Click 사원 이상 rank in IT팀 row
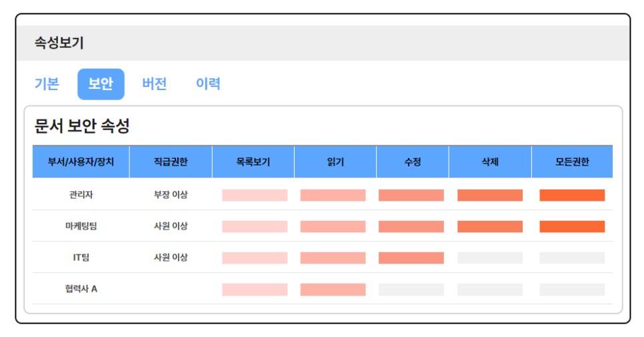This screenshot has width=644, height=337. 171,258
